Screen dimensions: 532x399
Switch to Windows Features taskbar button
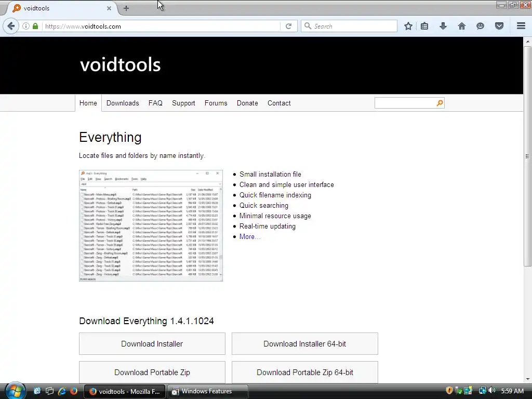208,391
